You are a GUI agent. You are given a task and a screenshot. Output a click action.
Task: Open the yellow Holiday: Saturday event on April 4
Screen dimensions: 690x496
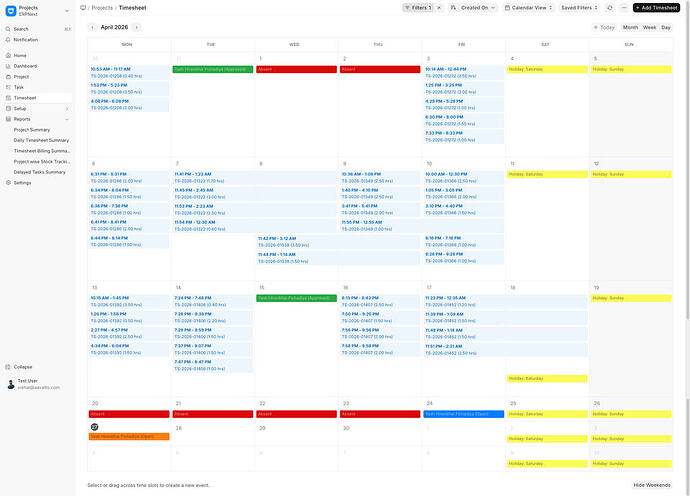coord(547,70)
